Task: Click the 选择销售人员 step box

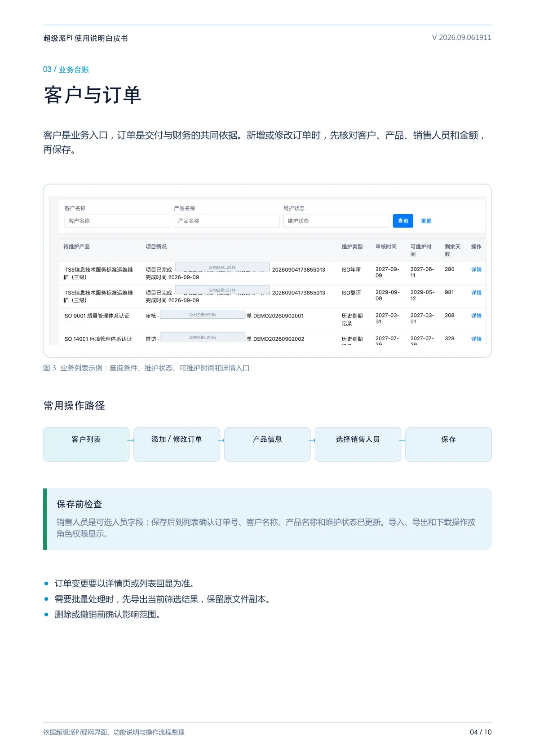Action: click(x=358, y=444)
